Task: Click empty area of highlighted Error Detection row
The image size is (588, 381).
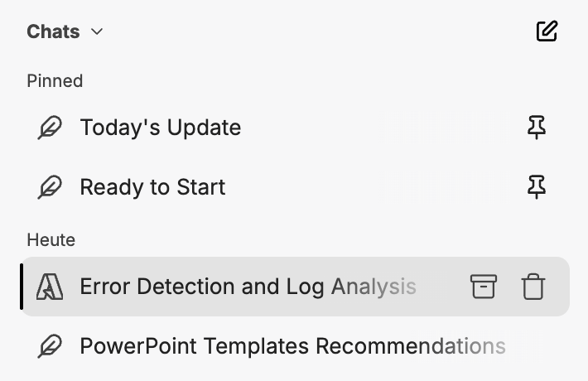Action: (442, 287)
